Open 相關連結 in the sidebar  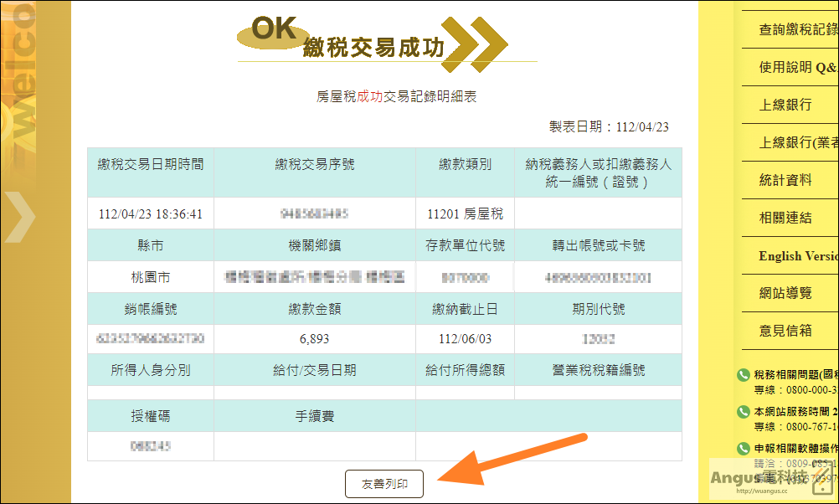click(x=785, y=218)
